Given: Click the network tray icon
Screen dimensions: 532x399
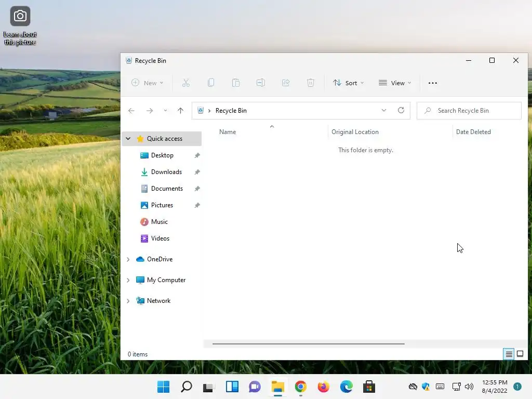Looking at the screenshot, I should pyautogui.click(x=456, y=387).
